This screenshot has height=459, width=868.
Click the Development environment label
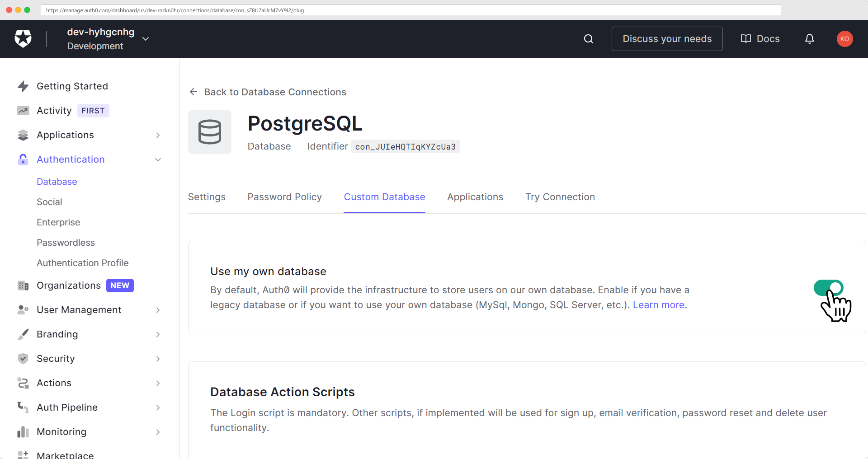(95, 46)
